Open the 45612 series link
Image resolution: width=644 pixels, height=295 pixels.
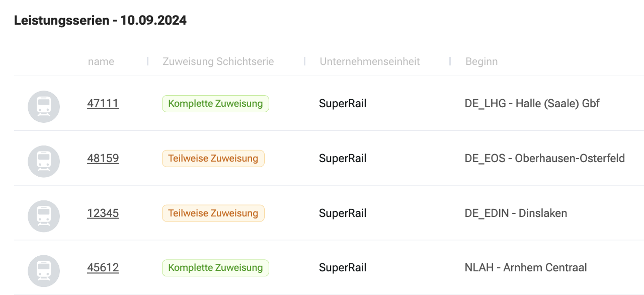103,268
